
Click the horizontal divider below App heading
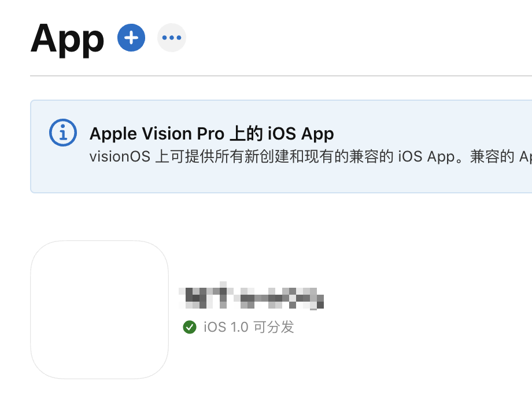click(281, 76)
